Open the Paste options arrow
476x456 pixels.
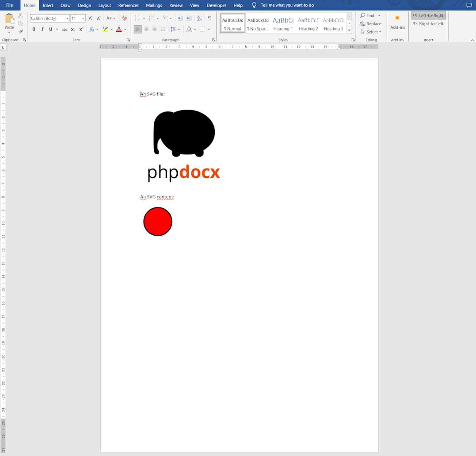tap(9, 32)
